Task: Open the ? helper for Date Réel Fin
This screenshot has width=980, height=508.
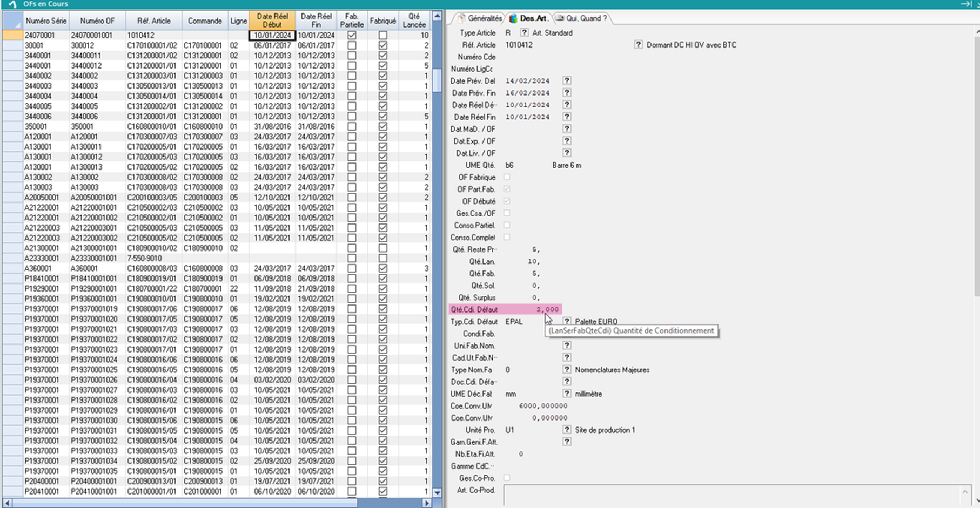Action: [567, 117]
